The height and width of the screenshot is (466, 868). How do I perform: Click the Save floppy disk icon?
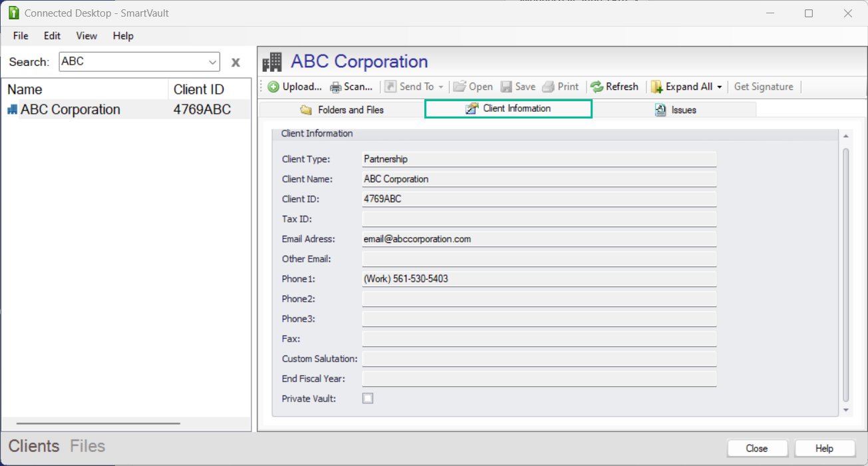pos(506,87)
